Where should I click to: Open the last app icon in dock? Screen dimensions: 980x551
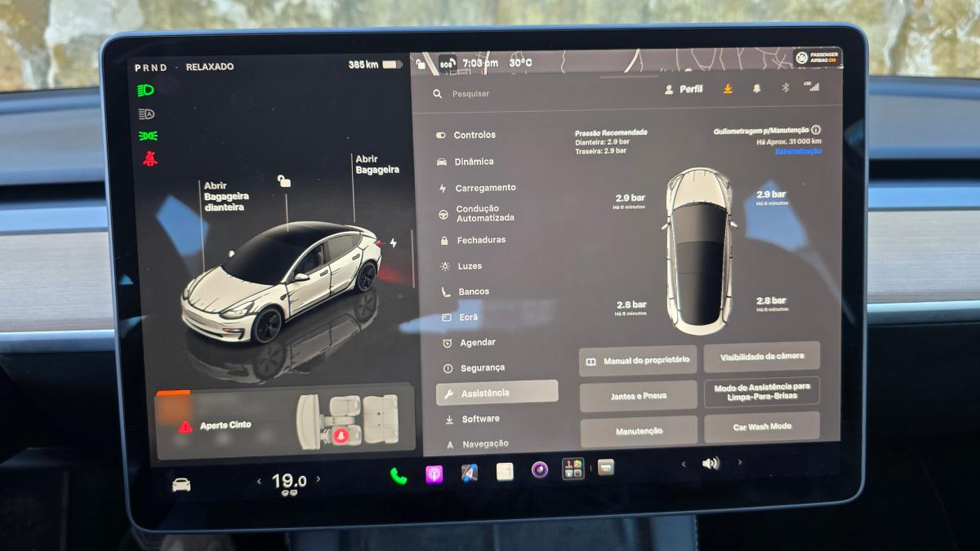click(x=605, y=467)
